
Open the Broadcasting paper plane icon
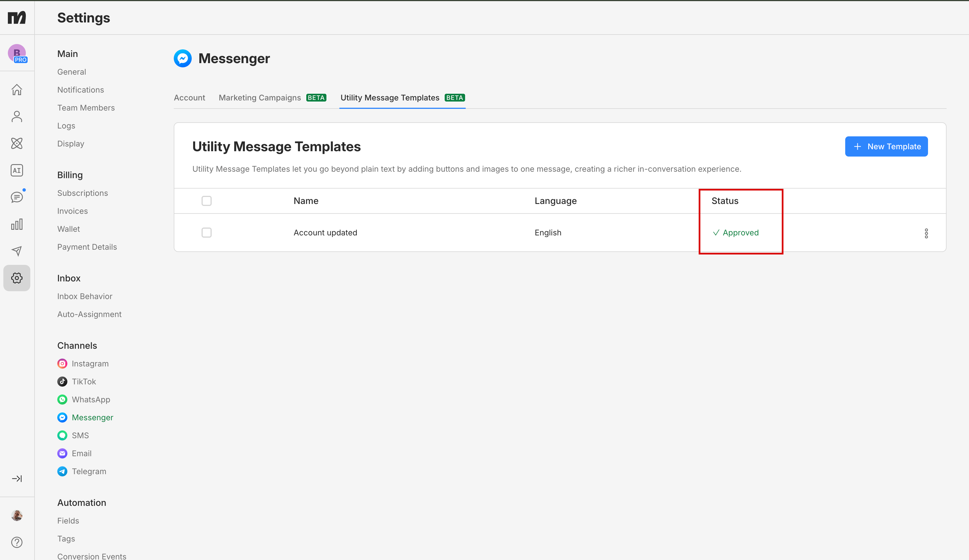[17, 251]
